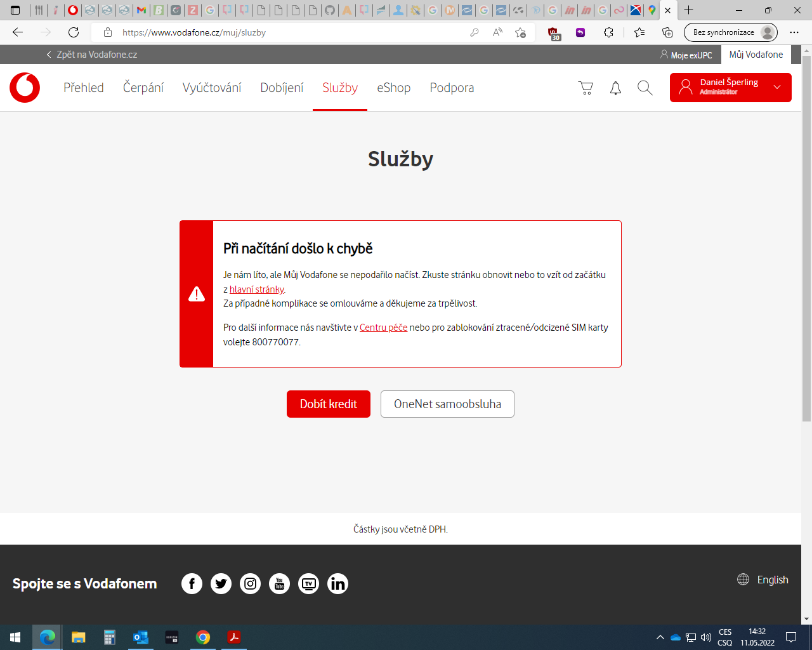Open Calculator from taskbar

[x=109, y=637]
